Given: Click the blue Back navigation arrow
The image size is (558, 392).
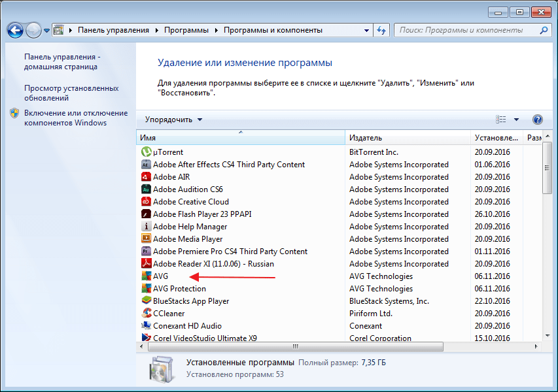Looking at the screenshot, I should tap(15, 31).
